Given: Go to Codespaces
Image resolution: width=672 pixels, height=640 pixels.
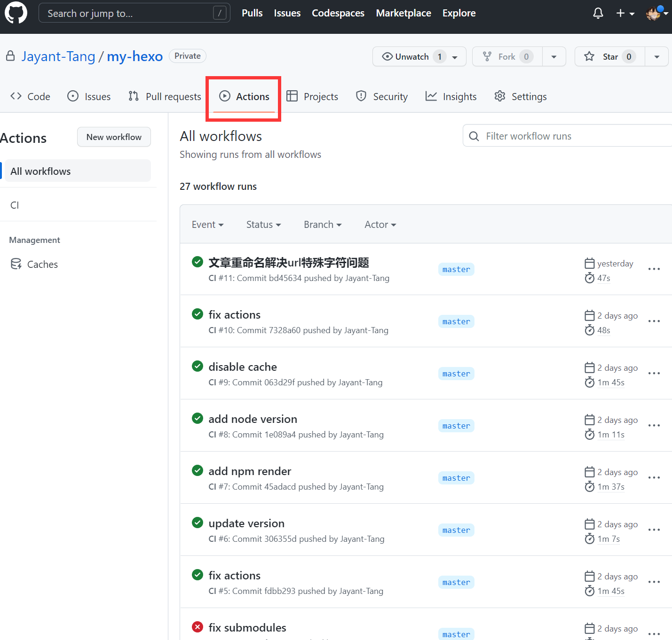Looking at the screenshot, I should (x=338, y=13).
